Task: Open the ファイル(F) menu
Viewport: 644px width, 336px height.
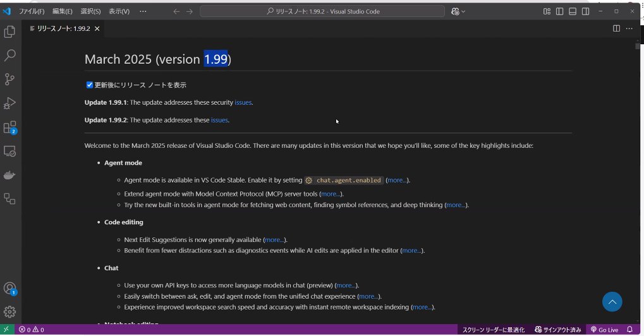Action: tap(31, 11)
